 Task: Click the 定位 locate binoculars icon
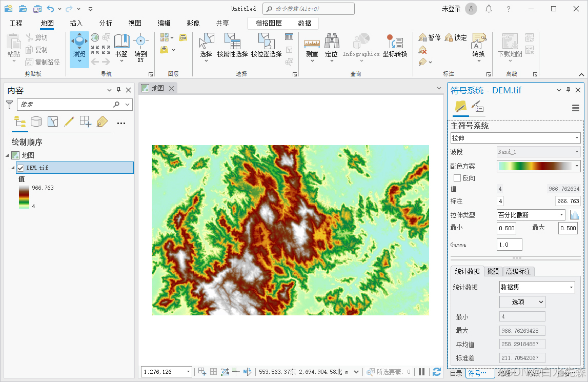pyautogui.click(x=332, y=41)
